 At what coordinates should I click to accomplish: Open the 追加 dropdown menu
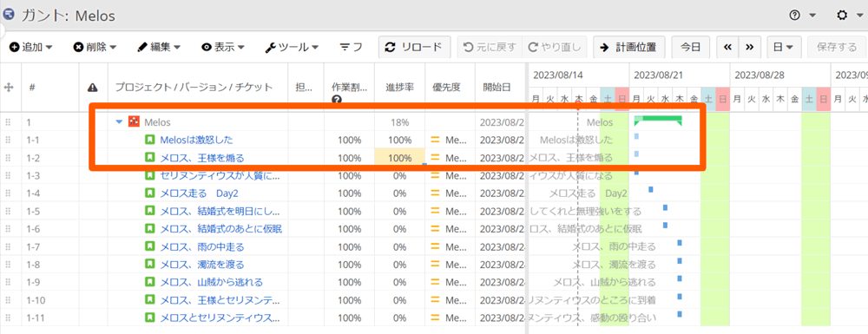[x=30, y=47]
